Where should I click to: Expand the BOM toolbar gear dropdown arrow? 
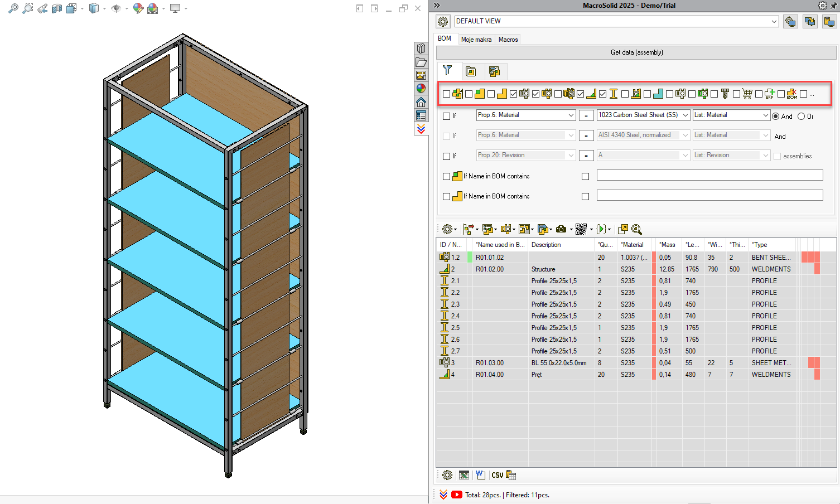point(456,230)
